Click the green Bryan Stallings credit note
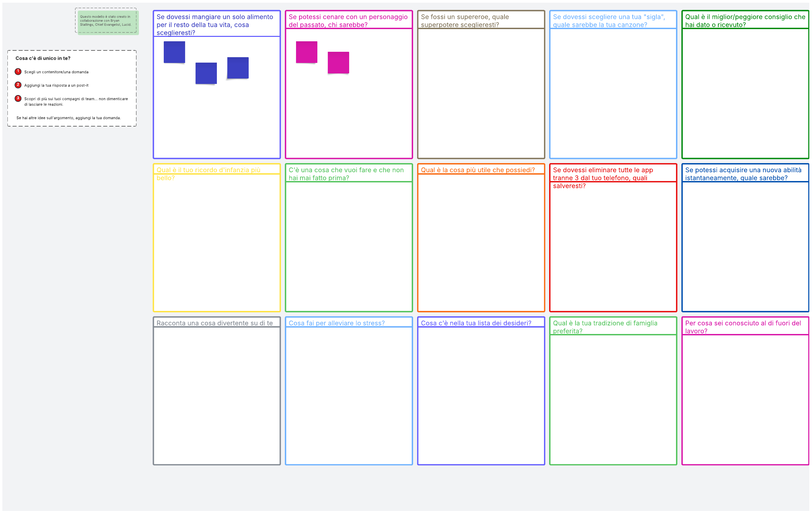 tap(108, 22)
